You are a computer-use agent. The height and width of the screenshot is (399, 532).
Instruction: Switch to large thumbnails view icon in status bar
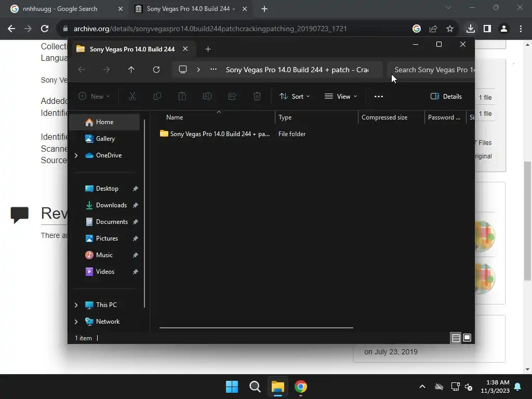pos(467,338)
